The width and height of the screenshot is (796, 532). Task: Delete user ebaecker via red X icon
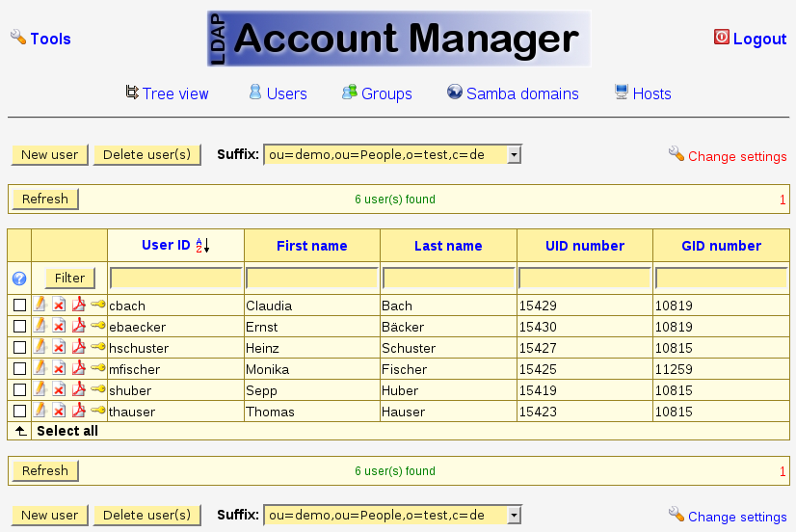coord(59,327)
